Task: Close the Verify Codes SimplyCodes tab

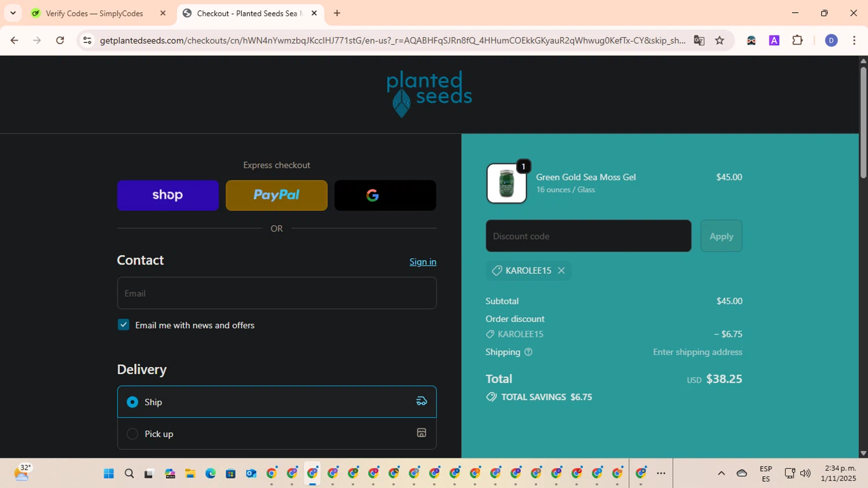Action: (x=163, y=13)
